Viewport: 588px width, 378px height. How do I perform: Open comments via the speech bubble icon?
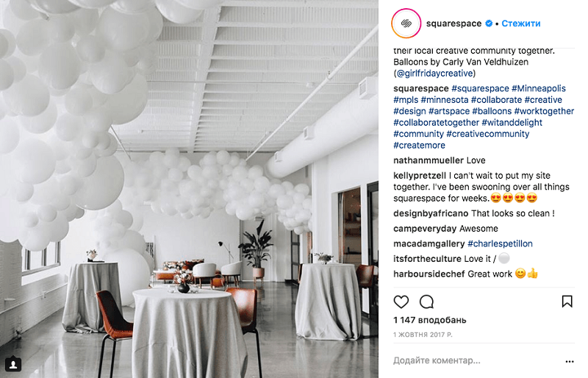click(426, 302)
